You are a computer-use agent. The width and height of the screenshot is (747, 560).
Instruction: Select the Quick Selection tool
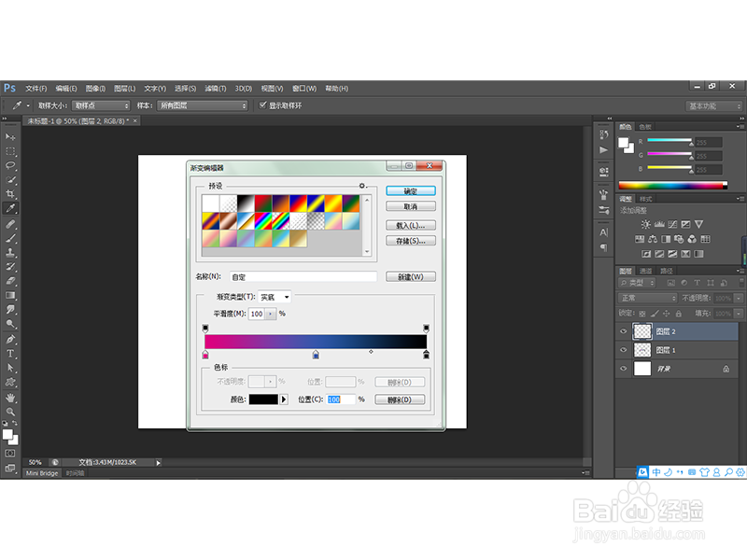pyautogui.click(x=10, y=180)
